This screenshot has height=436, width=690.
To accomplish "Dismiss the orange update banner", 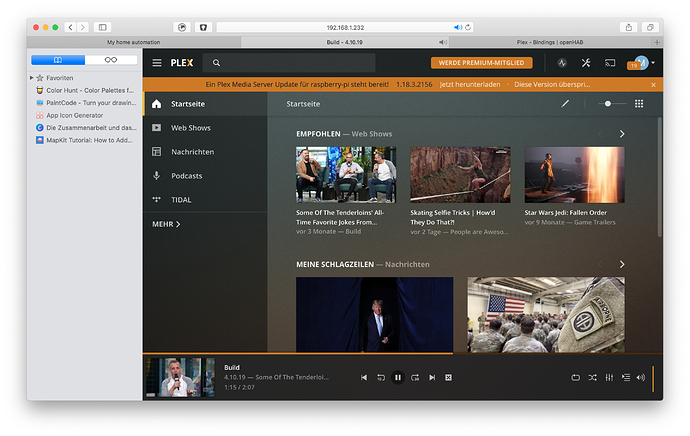I will [x=653, y=85].
